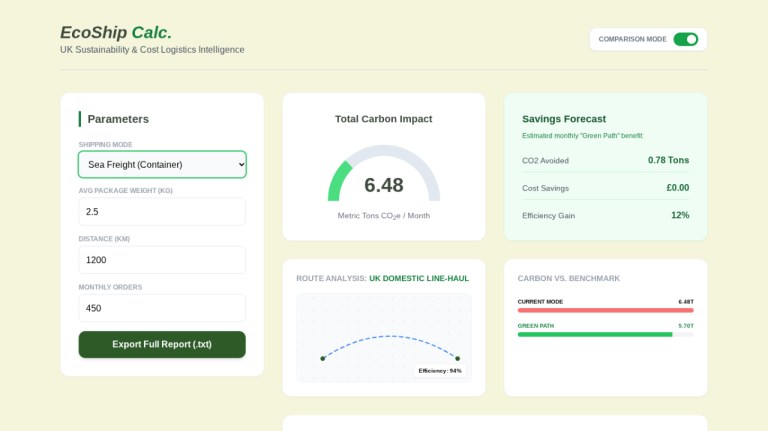Click the Efficiency: 94% badge
Viewport: 768px width, 431px height.
click(440, 370)
